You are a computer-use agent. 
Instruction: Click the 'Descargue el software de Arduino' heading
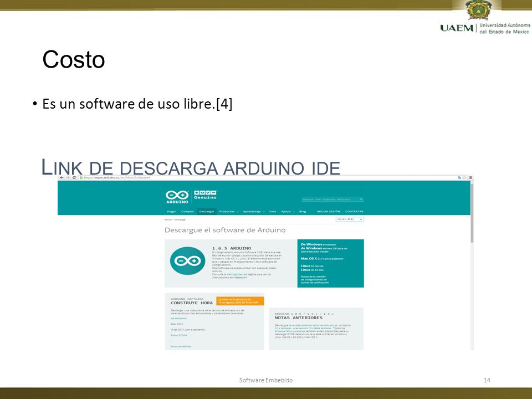point(225,230)
